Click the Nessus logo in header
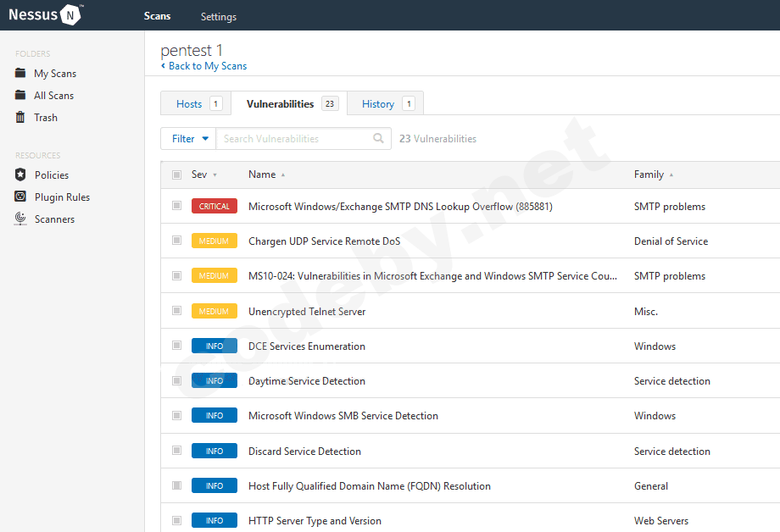 (x=44, y=15)
